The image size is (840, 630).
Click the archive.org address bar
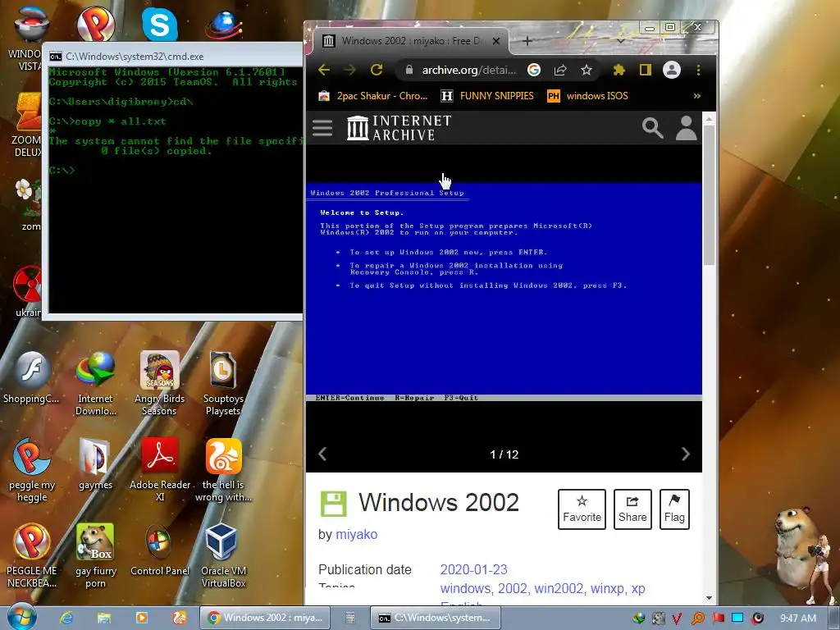pos(470,71)
